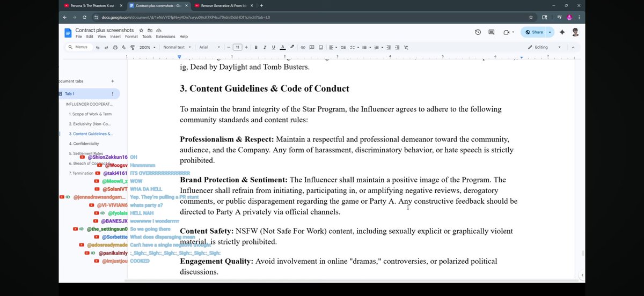
Task: Pick the highlight color pen icon
Action: click(x=292, y=47)
